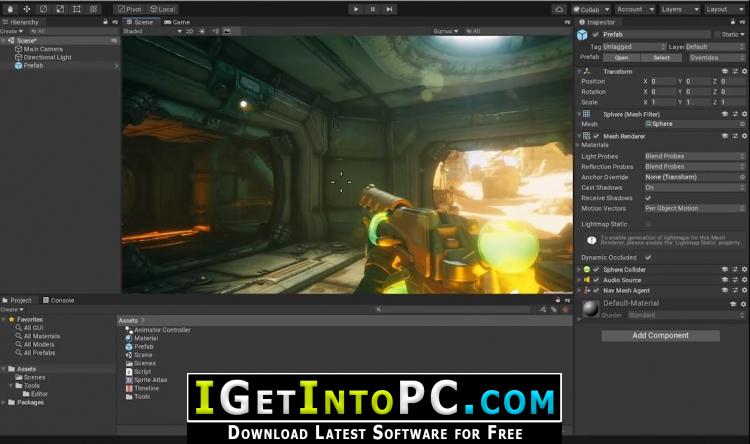Open the Tag Untagged dropdown
Viewport: 750px width, 444px height.
(634, 47)
